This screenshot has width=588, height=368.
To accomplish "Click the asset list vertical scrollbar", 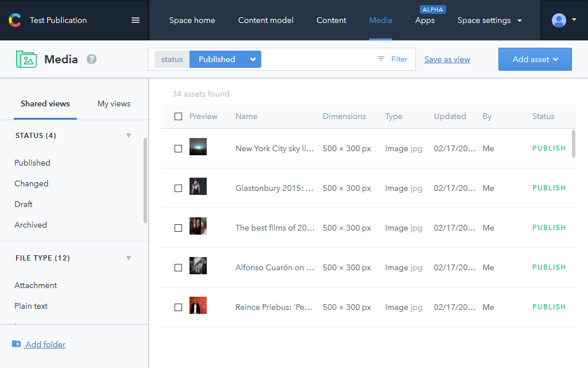I will (x=573, y=144).
